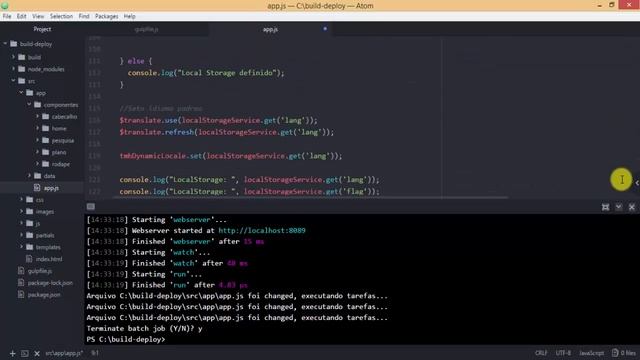640x360 pixels.
Task: Click the modified dot on app.js tab
Action: click(325, 29)
